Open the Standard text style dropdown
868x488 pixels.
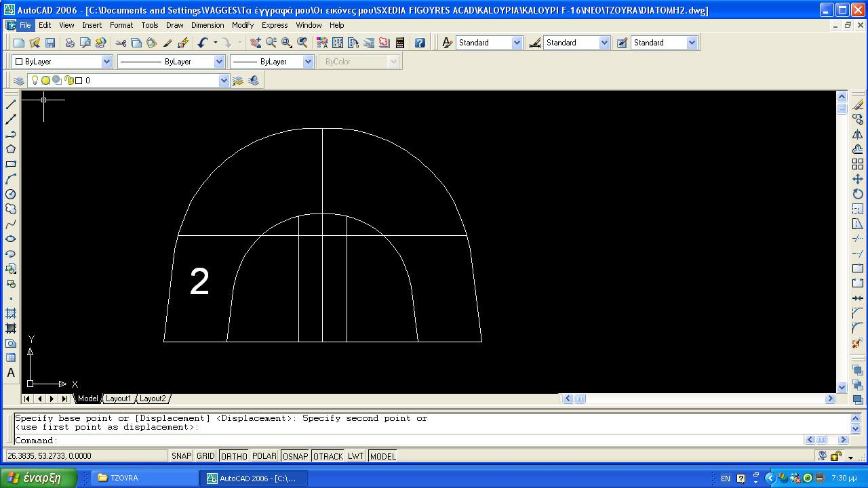pos(517,43)
